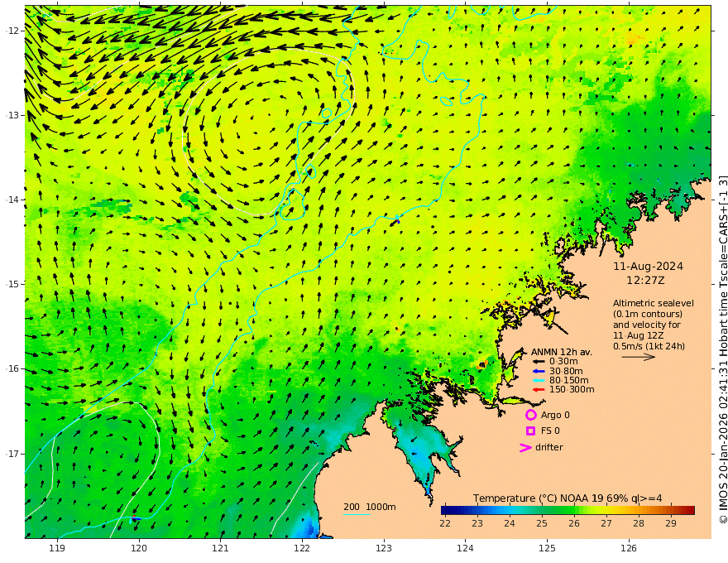Click the latitude -12 axis label

[x=12, y=31]
